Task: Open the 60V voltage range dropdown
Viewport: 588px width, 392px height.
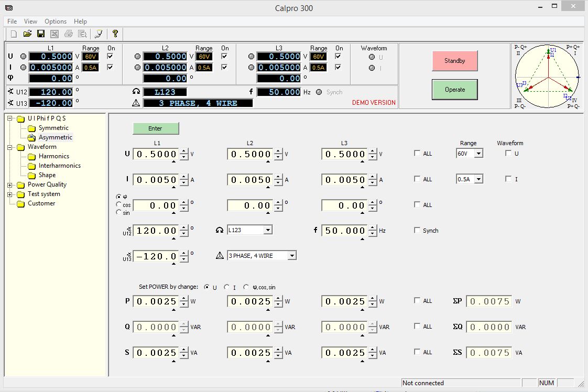Action: (x=478, y=154)
